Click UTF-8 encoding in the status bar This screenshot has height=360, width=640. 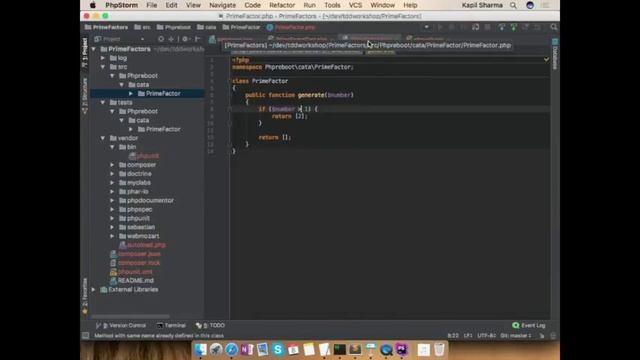(487, 336)
